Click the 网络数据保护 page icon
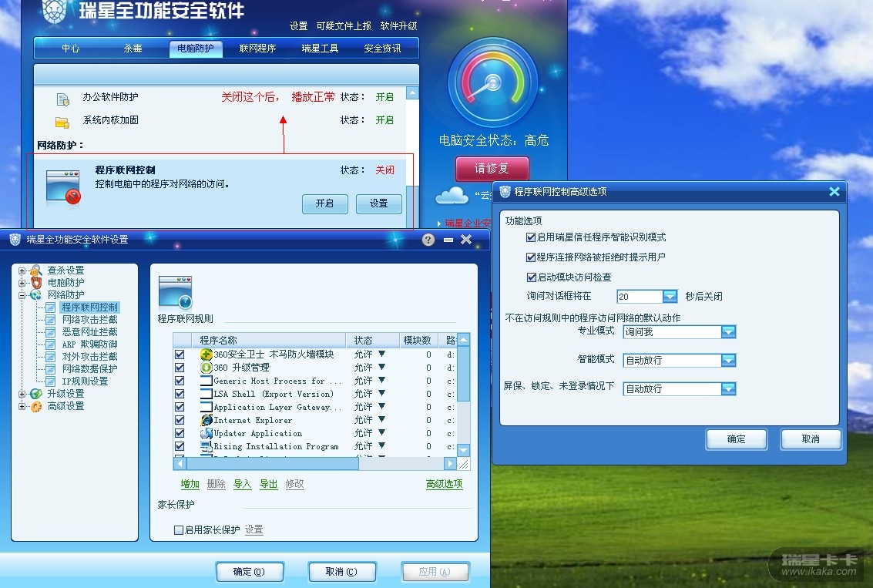 pos(51,368)
